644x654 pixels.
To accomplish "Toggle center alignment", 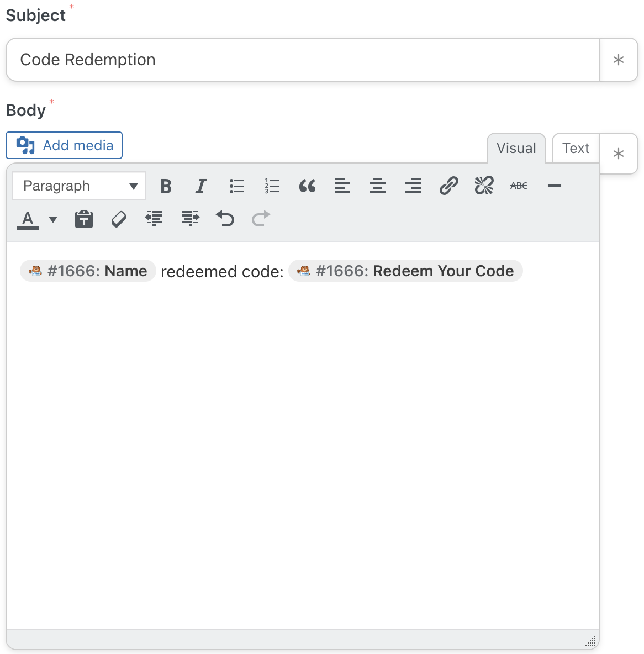I will coord(378,186).
